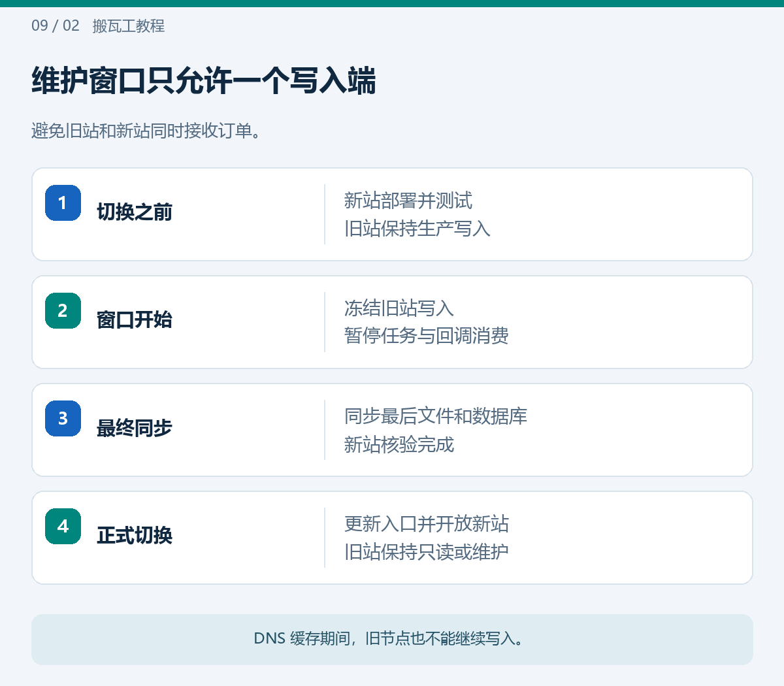Select the heading 切换之前
Screen dimensions: 784x686
(135, 212)
